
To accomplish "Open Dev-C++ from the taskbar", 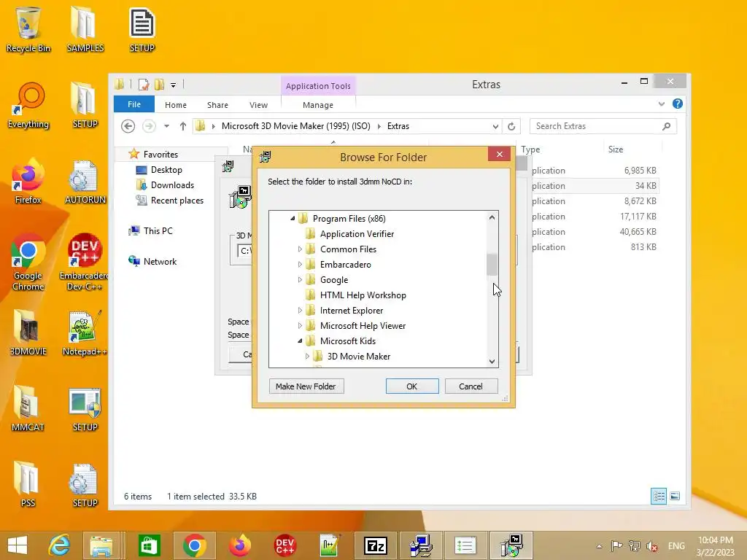I will (x=285, y=545).
